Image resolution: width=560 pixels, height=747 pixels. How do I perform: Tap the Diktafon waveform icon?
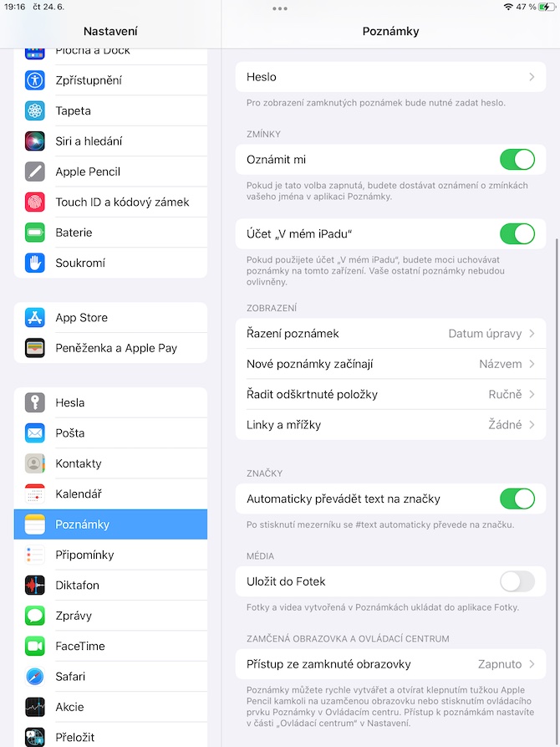point(35,585)
